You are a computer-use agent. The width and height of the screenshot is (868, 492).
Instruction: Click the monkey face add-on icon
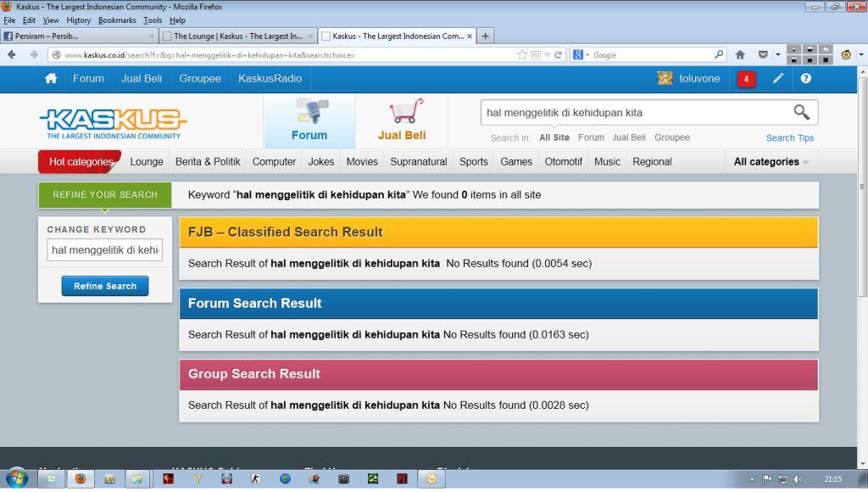point(845,55)
